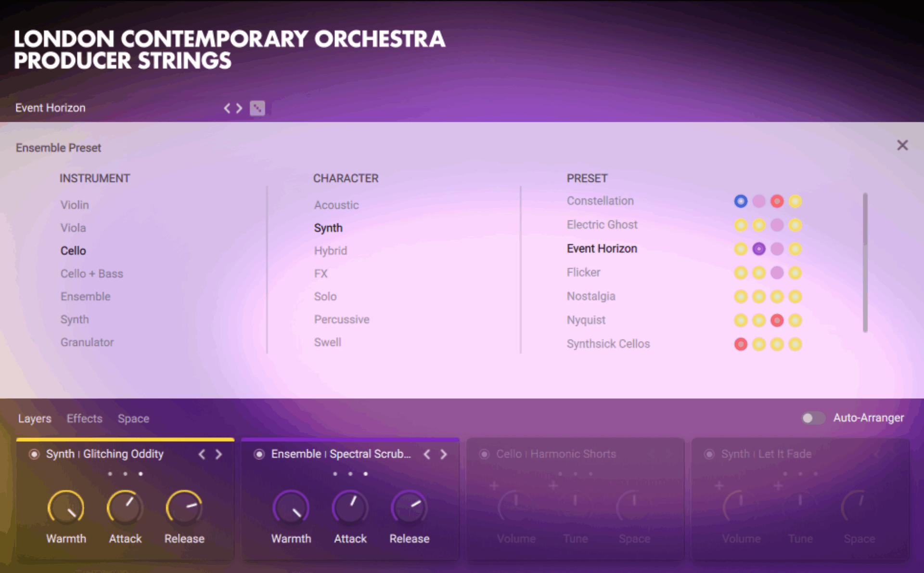Toggle power for Synth Glitching Oddity layer
Viewport: 924px width, 573px height.
[34, 454]
